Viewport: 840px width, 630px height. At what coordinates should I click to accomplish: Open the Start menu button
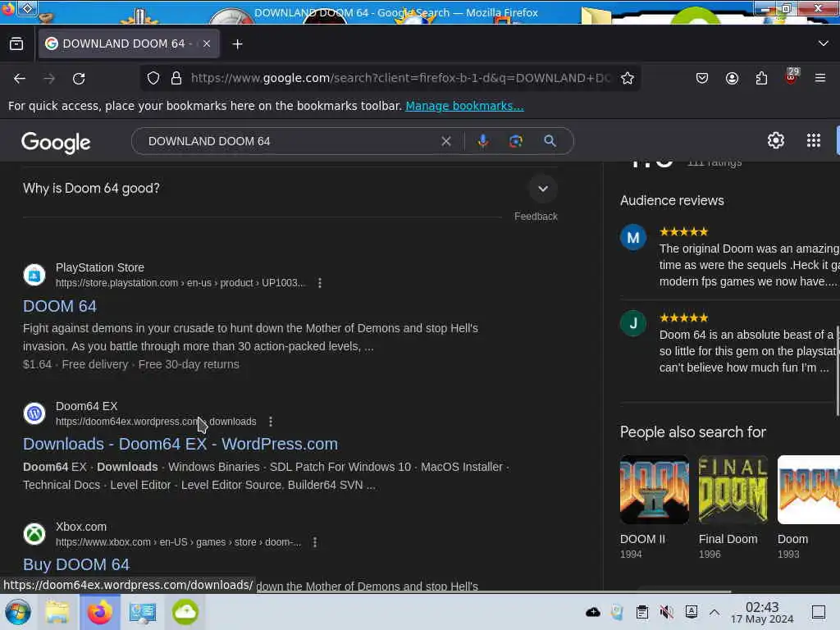click(x=18, y=612)
